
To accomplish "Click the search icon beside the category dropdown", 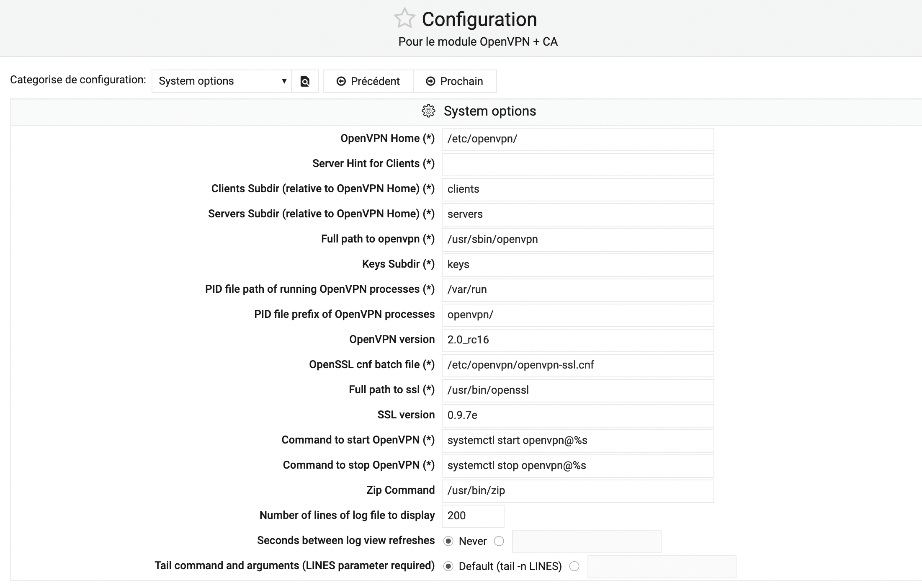I will [x=305, y=81].
